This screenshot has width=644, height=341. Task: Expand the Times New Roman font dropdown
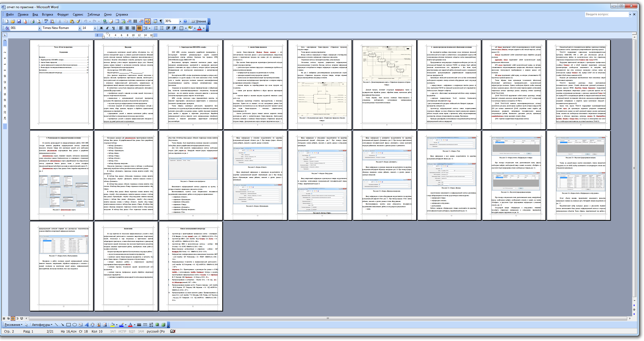80,28
